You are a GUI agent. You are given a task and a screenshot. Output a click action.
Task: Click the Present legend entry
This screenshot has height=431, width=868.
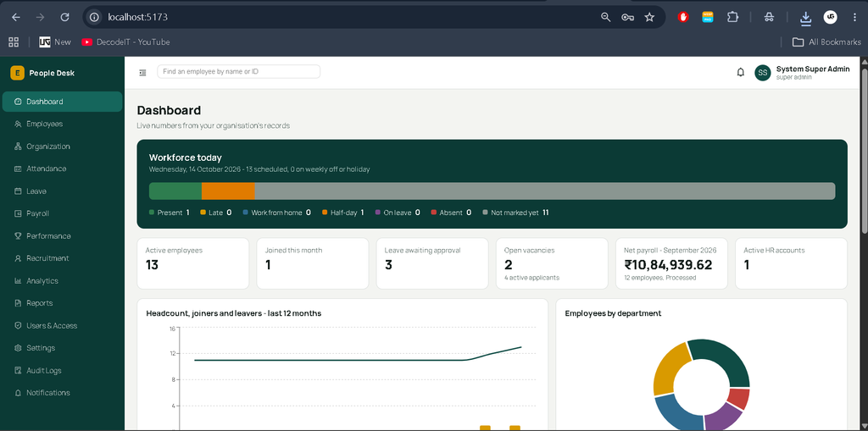point(170,213)
